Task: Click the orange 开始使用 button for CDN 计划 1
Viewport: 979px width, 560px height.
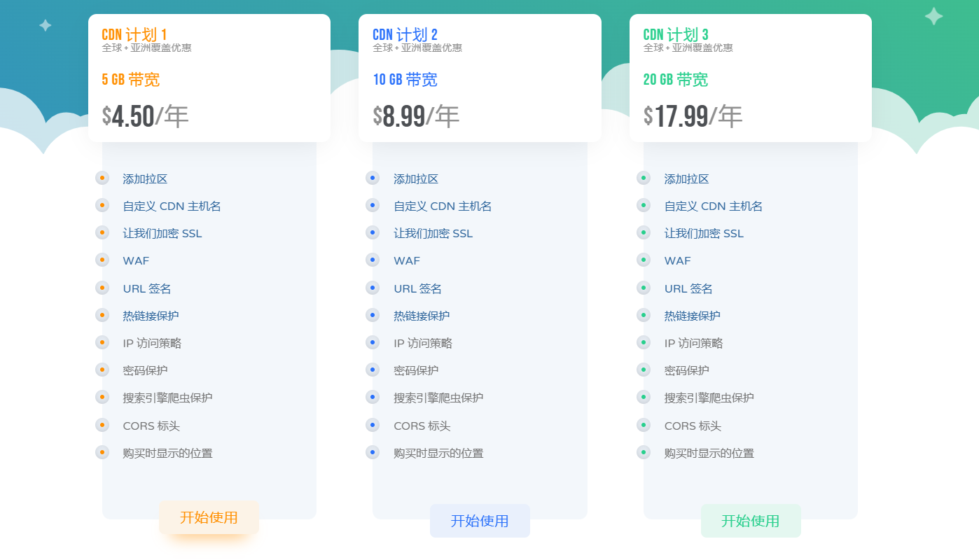Action: click(209, 517)
